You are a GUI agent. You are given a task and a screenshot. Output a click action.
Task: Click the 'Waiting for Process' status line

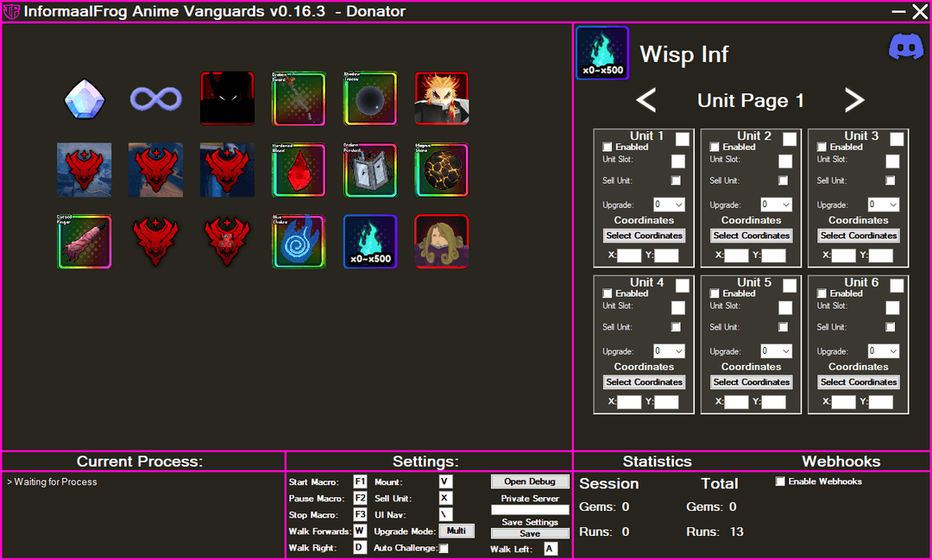(52, 481)
